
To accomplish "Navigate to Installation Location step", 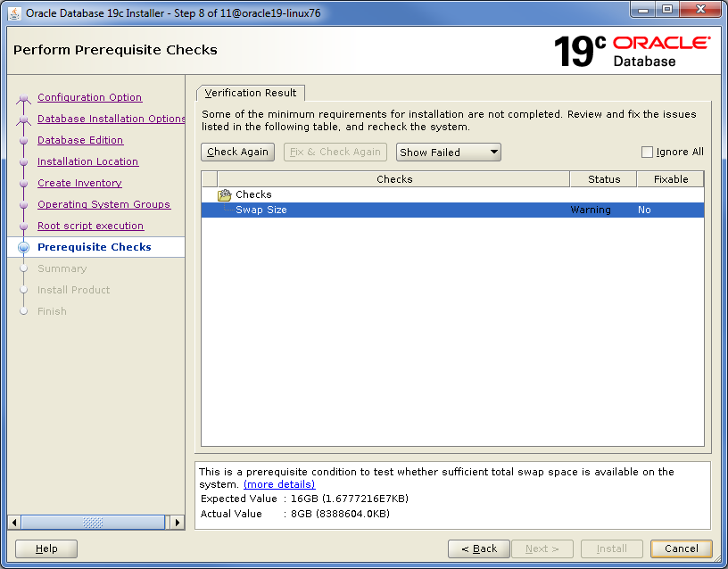I will pyautogui.click(x=87, y=161).
